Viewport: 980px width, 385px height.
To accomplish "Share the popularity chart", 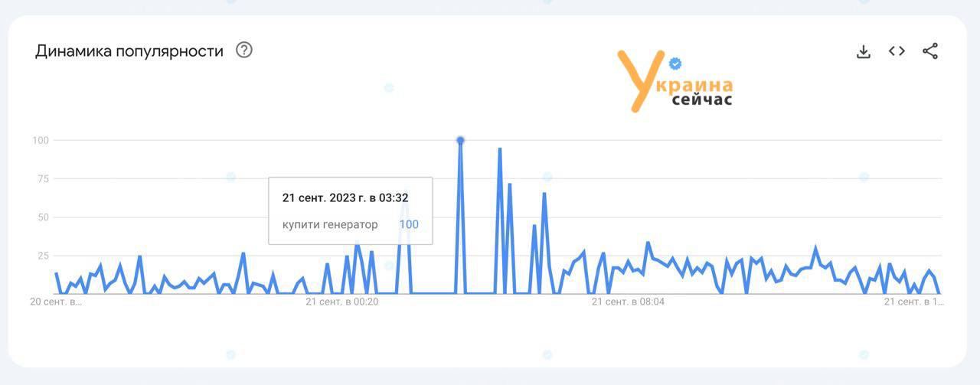I will (x=930, y=51).
